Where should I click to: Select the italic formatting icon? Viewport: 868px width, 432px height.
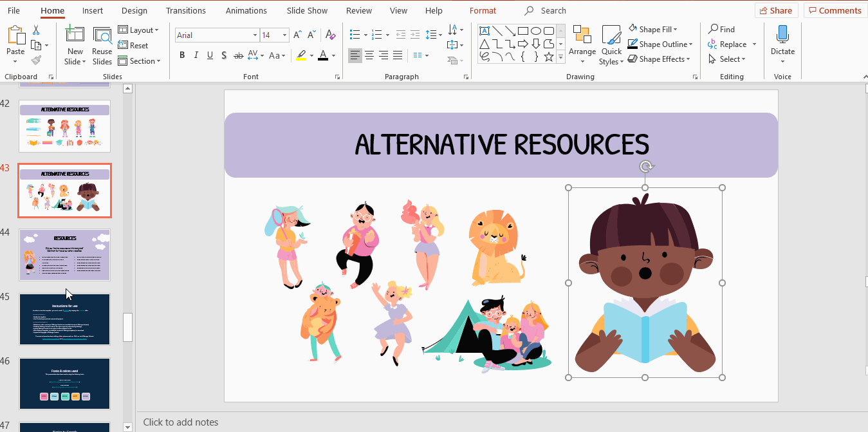coord(196,55)
